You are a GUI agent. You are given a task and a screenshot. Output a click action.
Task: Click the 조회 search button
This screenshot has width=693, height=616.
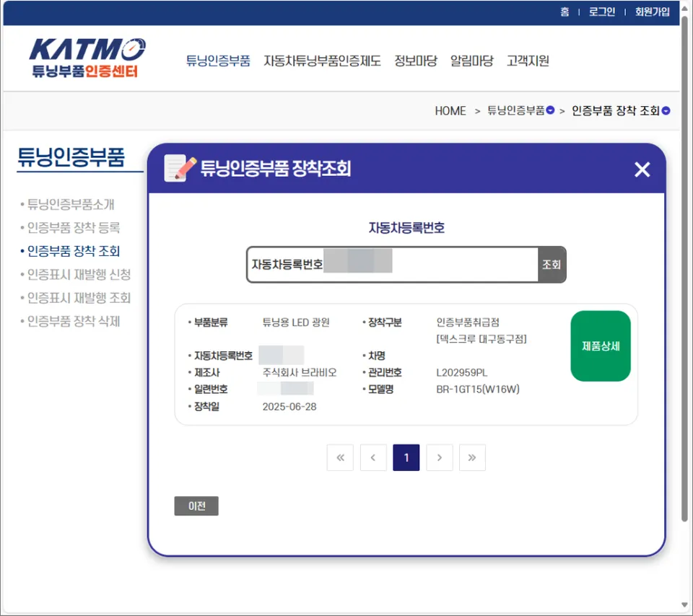552,265
